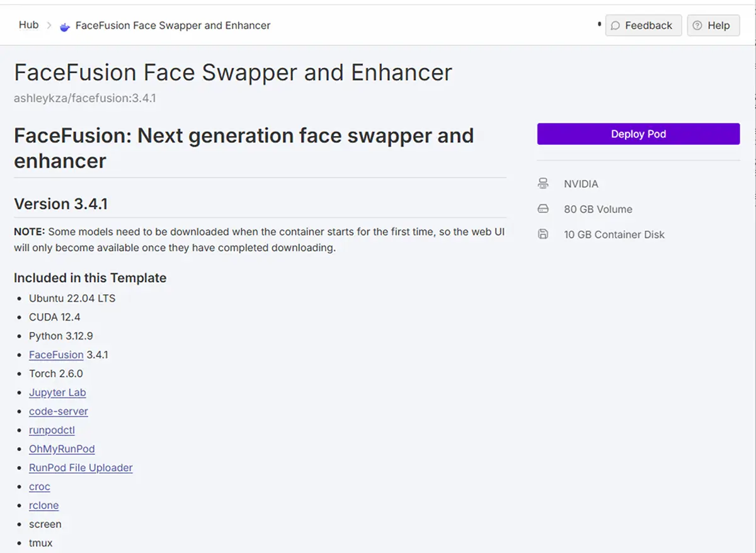Follow the code-server link
This screenshot has width=756, height=553.
point(58,411)
